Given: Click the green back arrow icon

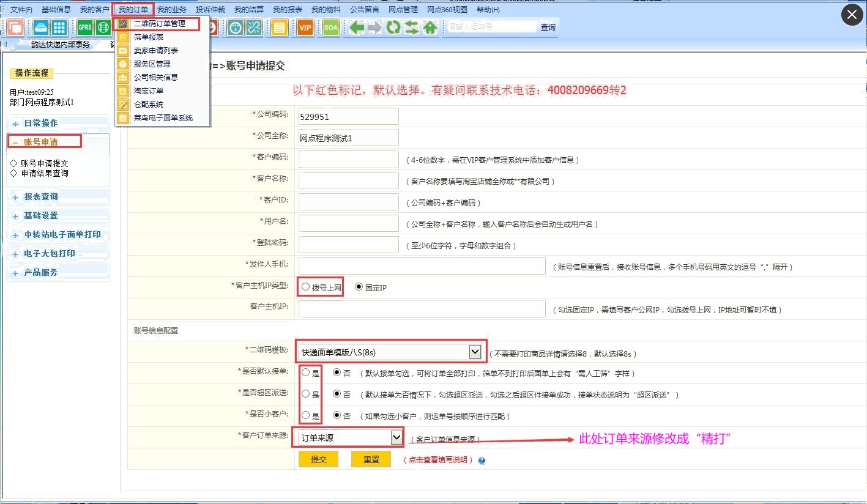Looking at the screenshot, I should [x=357, y=28].
